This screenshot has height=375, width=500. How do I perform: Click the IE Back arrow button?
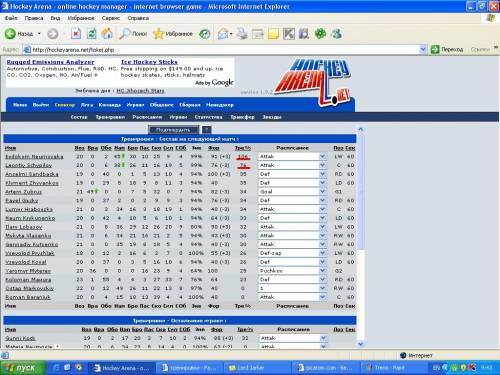10,34
